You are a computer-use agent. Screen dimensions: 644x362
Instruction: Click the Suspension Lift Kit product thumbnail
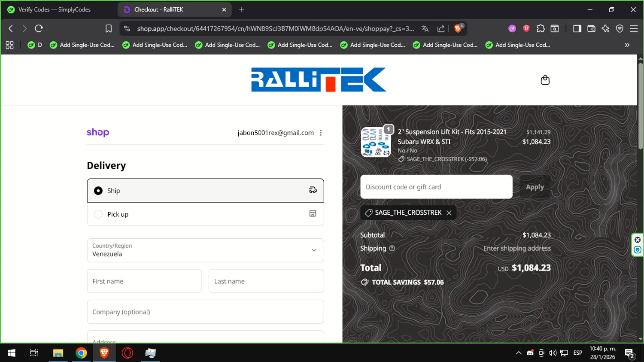(376, 142)
